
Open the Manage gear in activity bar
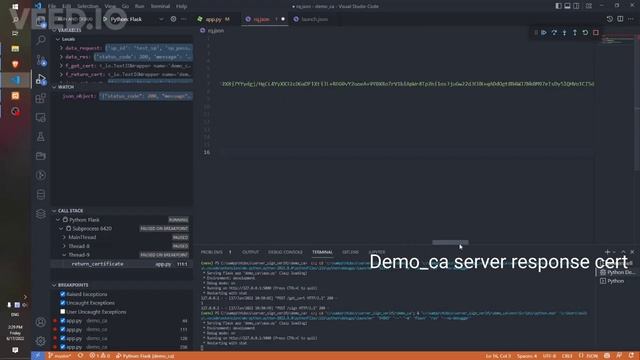click(40, 341)
